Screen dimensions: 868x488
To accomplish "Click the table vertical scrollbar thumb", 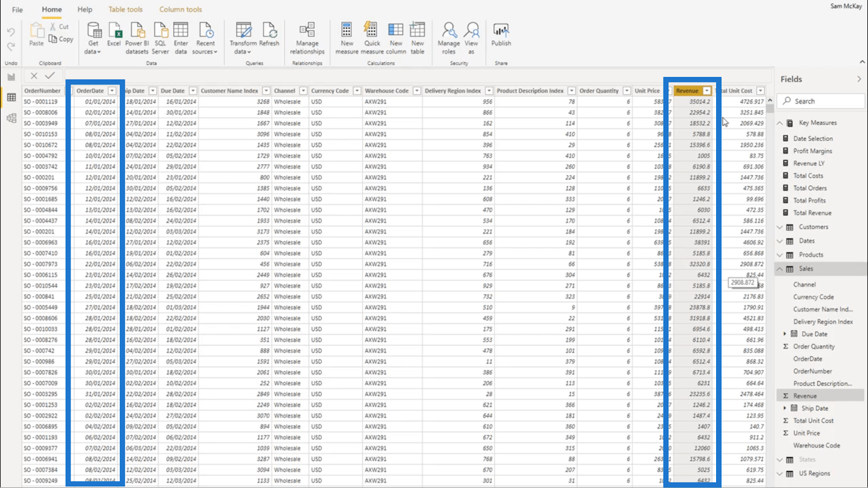I will click(770, 108).
